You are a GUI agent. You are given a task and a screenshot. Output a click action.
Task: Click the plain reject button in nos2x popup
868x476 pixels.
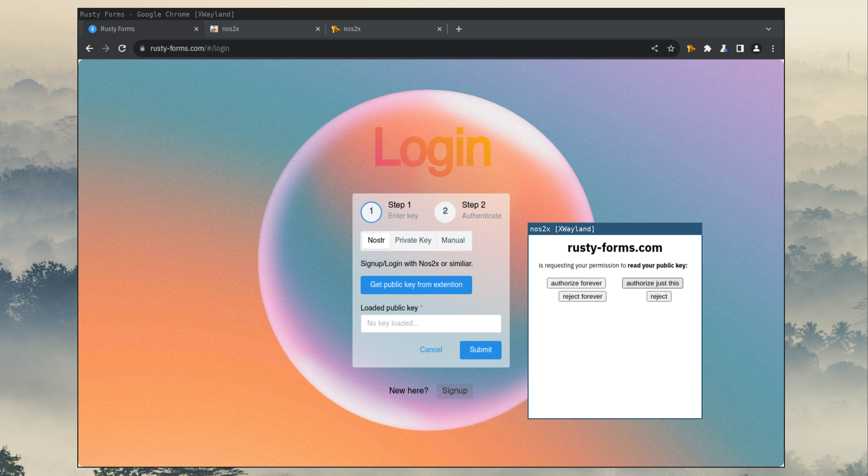coord(658,297)
